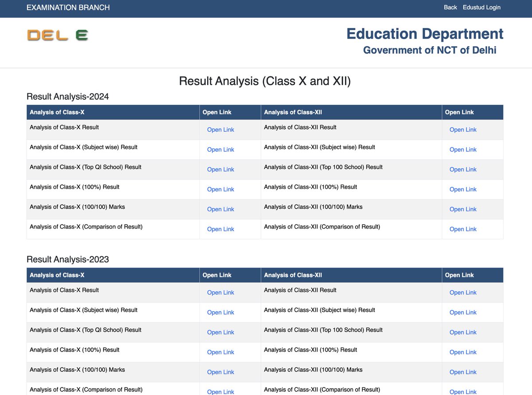Click the 'Result Analysis-2024' section heading
The image size is (532, 395).
coord(68,96)
